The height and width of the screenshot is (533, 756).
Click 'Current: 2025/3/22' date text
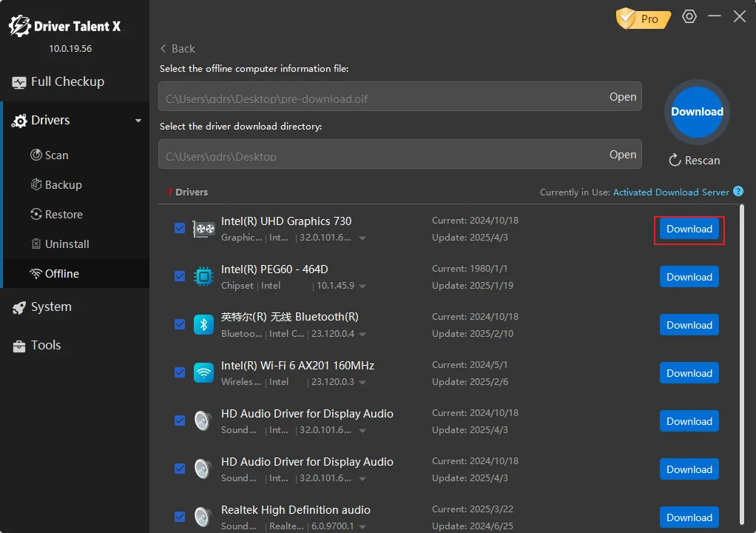pos(473,509)
